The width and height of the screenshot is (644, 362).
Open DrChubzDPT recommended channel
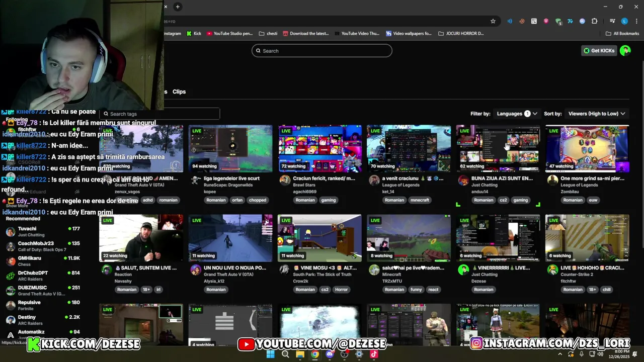[x=43, y=276]
